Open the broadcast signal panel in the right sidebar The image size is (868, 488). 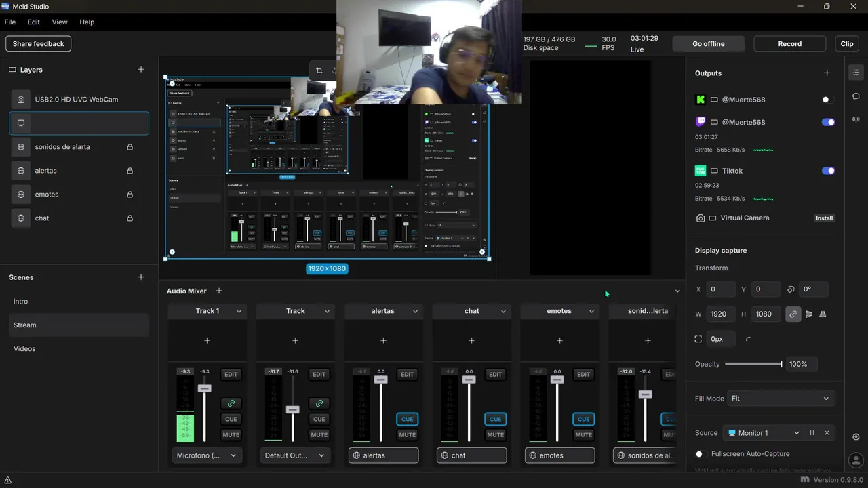pyautogui.click(x=856, y=120)
